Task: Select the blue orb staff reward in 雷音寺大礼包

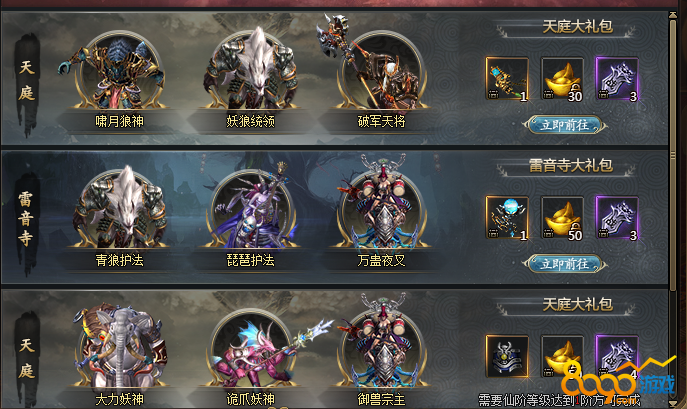Action: (x=507, y=218)
